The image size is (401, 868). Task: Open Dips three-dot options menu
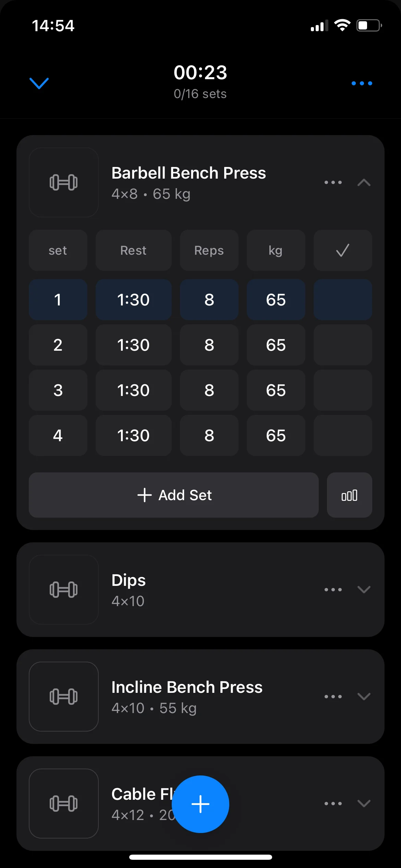(x=333, y=590)
